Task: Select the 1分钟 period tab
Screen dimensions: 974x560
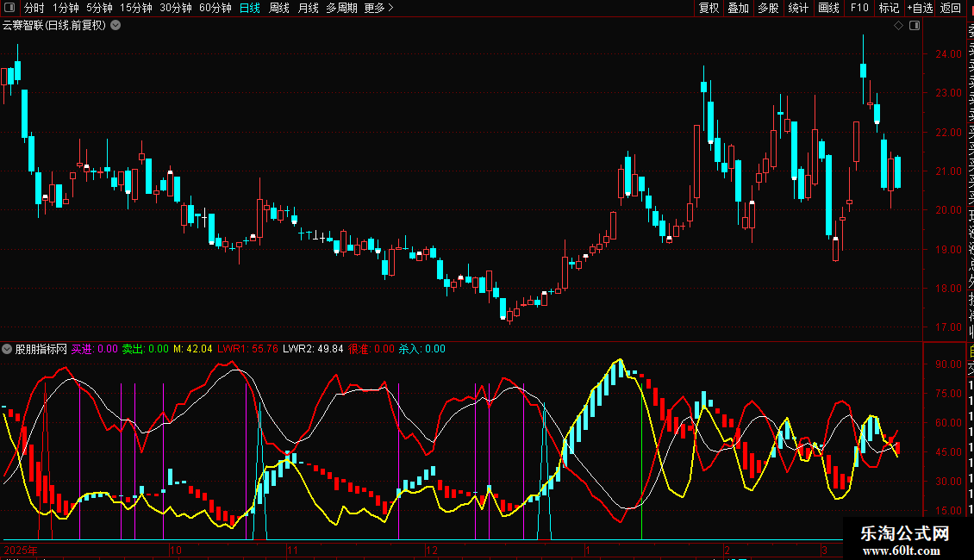Action: point(66,8)
